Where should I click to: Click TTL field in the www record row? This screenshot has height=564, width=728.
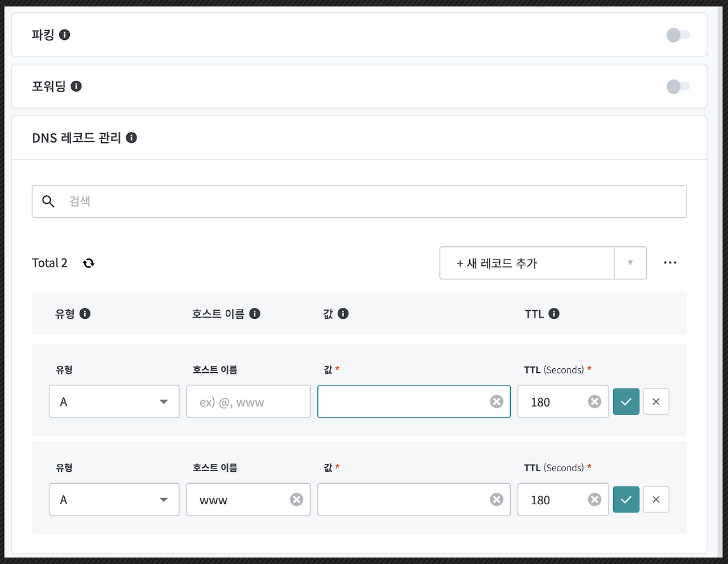(x=563, y=500)
